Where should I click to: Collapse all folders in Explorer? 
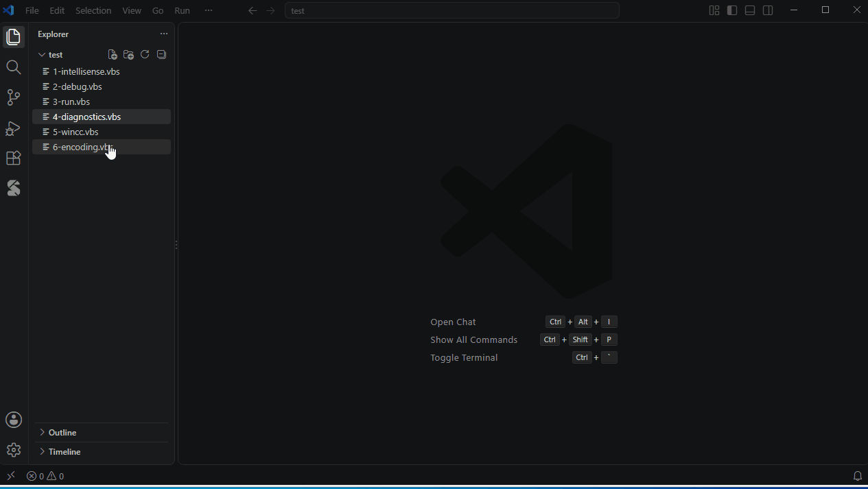coord(161,55)
